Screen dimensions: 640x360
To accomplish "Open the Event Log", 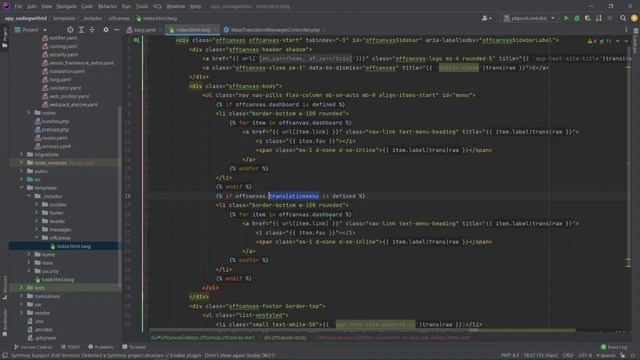I will [614, 347].
